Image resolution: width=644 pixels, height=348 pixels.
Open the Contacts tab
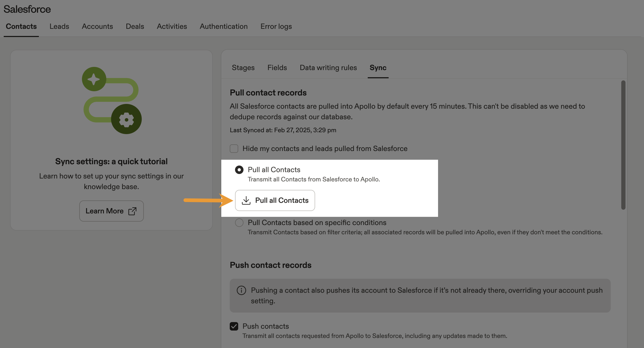point(21,26)
